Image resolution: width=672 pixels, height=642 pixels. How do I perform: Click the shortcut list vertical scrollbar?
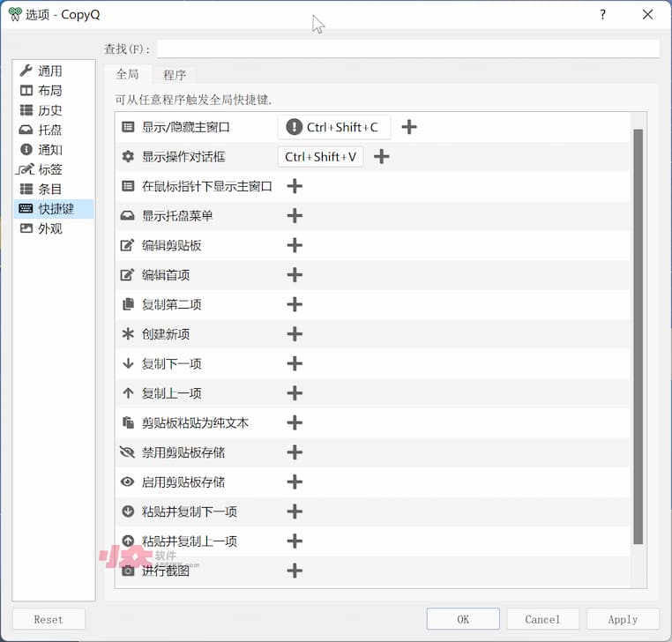[638, 336]
